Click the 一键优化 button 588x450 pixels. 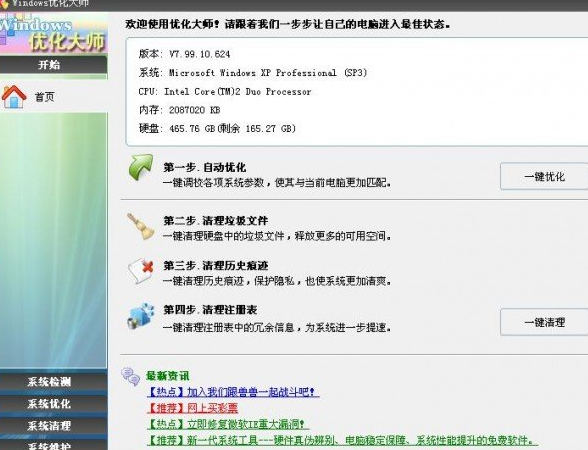pos(544,176)
